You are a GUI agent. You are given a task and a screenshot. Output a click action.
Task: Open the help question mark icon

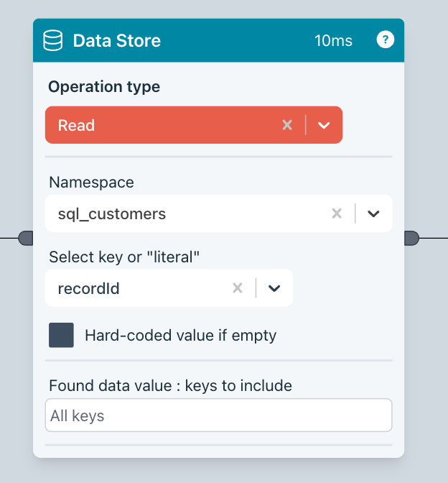[x=386, y=40]
